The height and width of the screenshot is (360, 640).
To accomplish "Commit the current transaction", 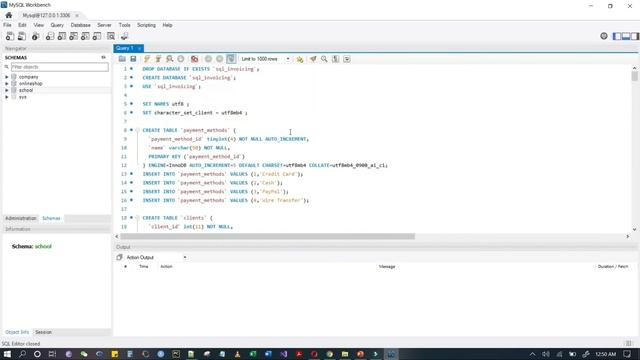I will pyautogui.click(x=208, y=59).
